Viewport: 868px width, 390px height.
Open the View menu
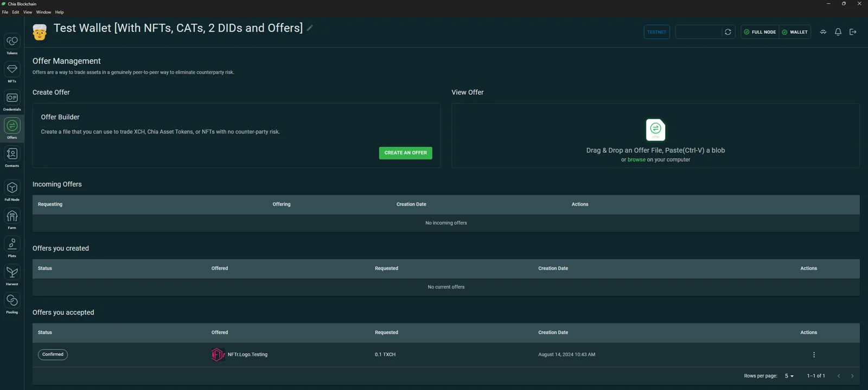(28, 12)
